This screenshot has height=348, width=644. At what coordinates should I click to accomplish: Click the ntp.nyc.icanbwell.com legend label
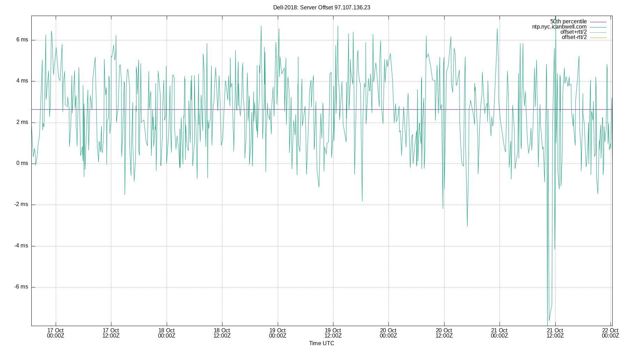pos(559,27)
